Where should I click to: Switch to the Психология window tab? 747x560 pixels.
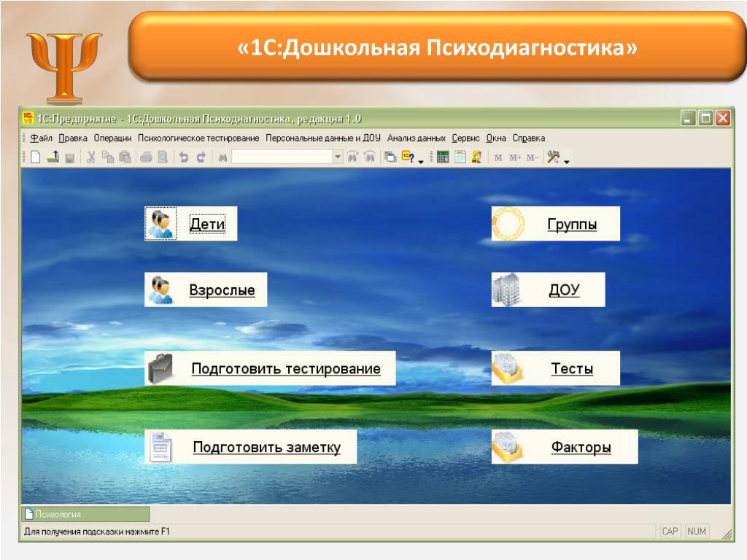coord(86,514)
